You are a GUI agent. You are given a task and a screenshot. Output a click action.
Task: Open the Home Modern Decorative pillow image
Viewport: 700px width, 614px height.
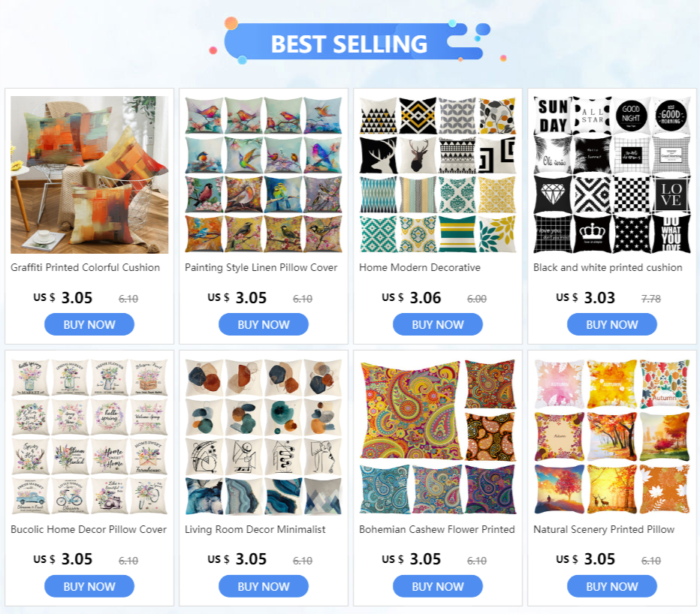(438, 175)
